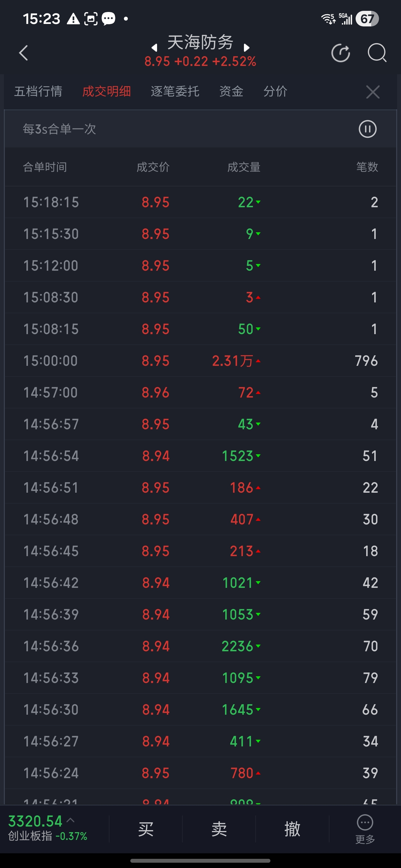Tap the 1523 volume value
401x868 pixels.
[238, 456]
